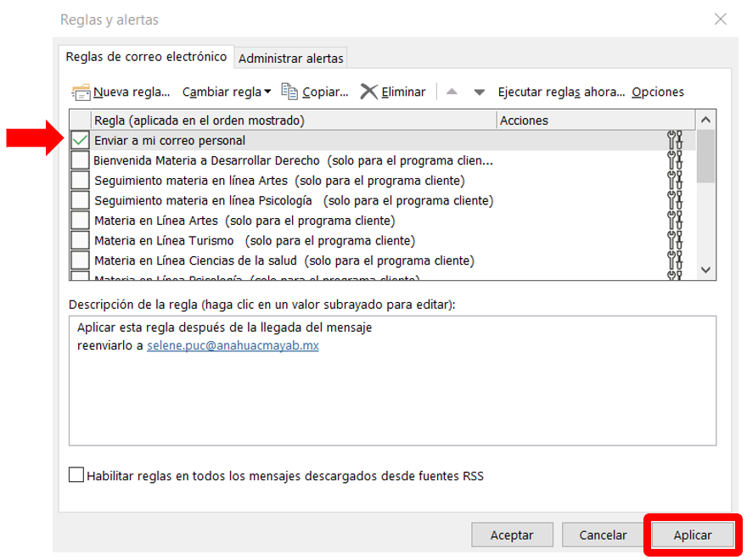This screenshot has width=747, height=560.
Task: Move rule up with the up arrow
Action: tap(452, 92)
